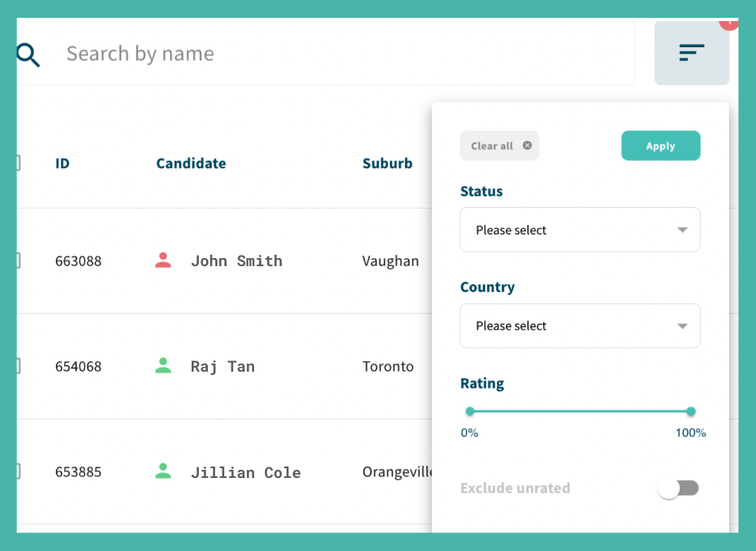The height and width of the screenshot is (551, 756).
Task: Tick the checkbox for candidate 663088
Action: 18,260
